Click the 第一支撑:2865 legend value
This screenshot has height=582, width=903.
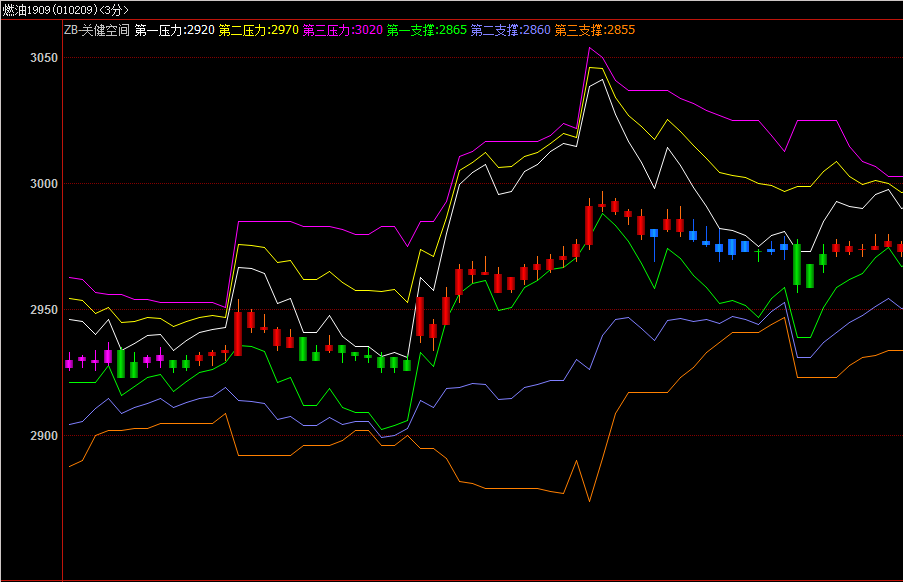click(x=427, y=30)
